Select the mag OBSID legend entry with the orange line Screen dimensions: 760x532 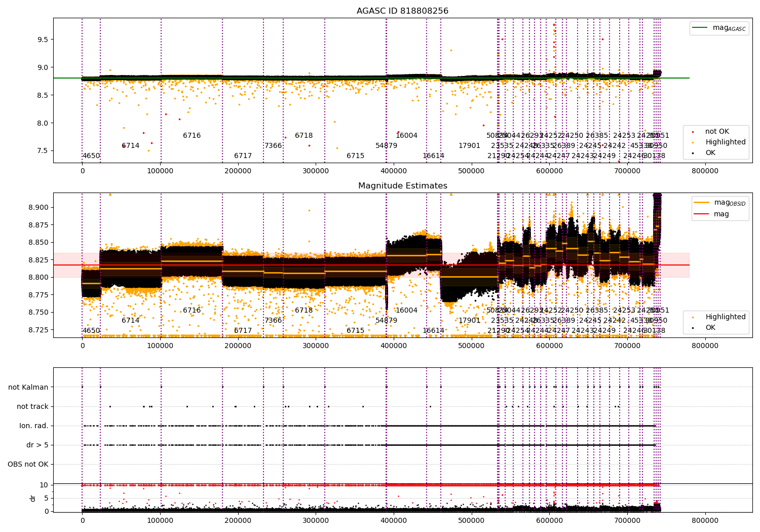(720, 203)
